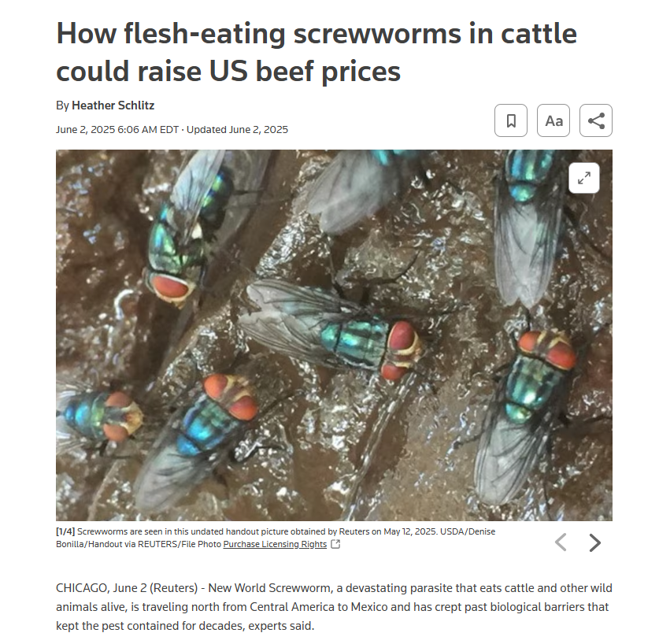Click the words 'US beef prices' in the headline
This screenshot has width=659, height=644.
click(305, 71)
